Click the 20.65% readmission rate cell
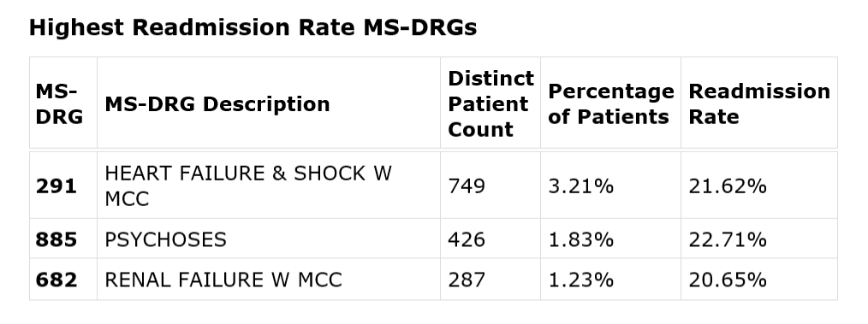Screen dimensions: 868x324 point(759,280)
